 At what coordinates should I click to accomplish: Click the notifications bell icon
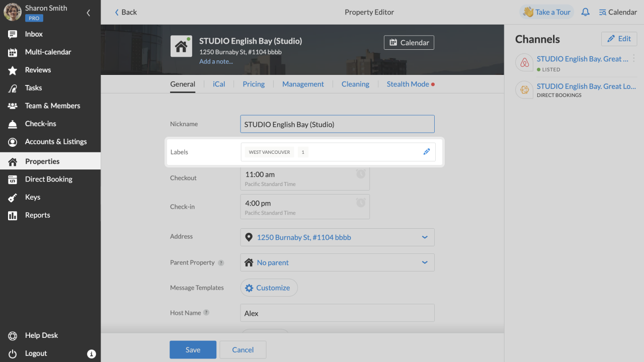pos(585,12)
